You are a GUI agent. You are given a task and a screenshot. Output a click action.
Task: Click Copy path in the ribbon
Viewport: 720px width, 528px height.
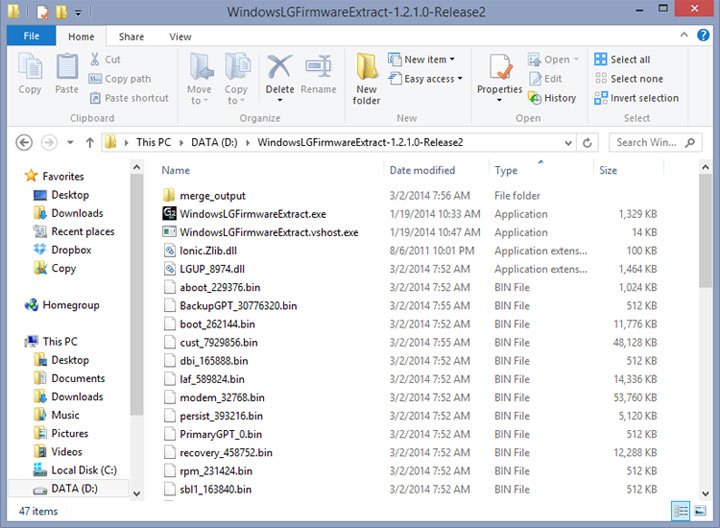pyautogui.click(x=120, y=79)
